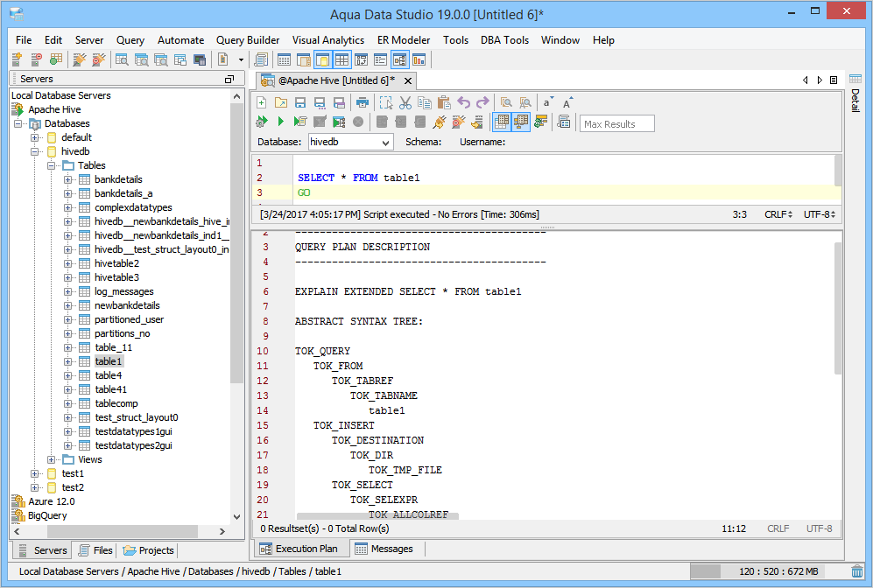Screen dimensions: 873x588
Task: Expand the test1 database node
Action: tap(35, 473)
